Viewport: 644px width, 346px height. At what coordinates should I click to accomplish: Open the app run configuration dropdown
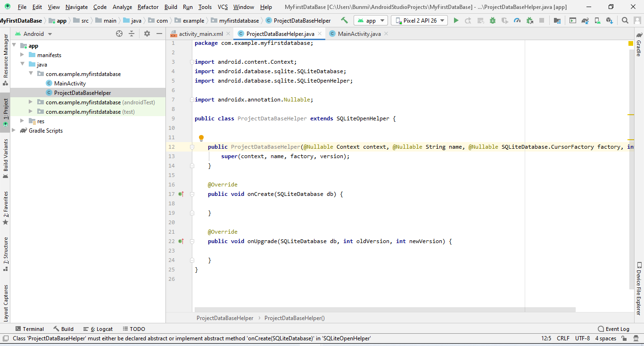(371, 21)
